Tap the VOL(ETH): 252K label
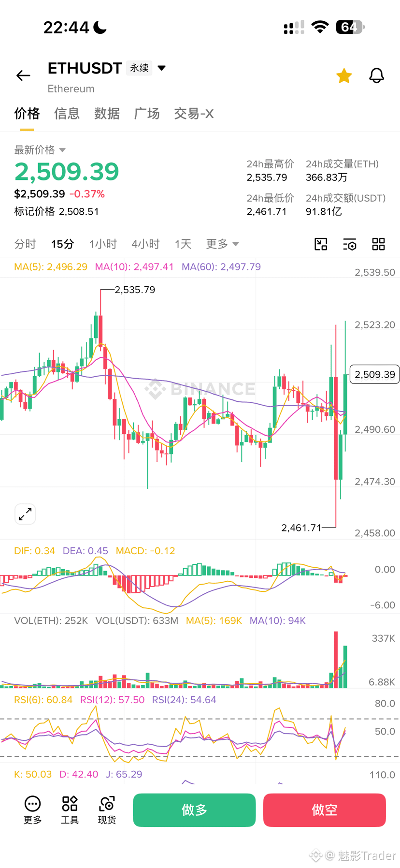Image resolution: width=400 pixels, height=868 pixels. click(51, 620)
